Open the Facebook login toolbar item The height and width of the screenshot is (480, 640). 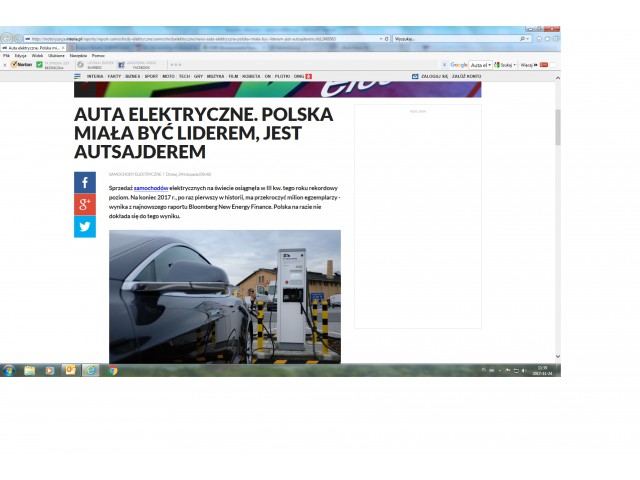point(134,64)
